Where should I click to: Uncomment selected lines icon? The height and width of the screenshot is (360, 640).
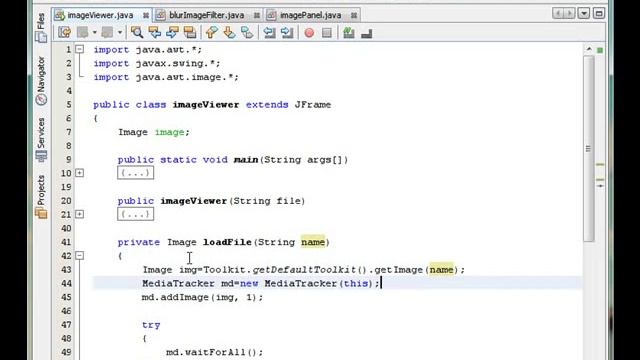tap(367, 33)
